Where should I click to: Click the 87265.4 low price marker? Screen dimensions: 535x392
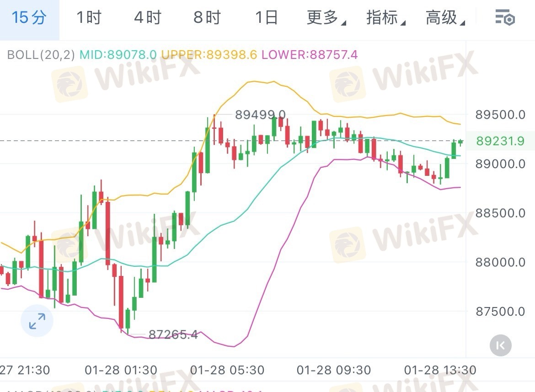(x=173, y=335)
